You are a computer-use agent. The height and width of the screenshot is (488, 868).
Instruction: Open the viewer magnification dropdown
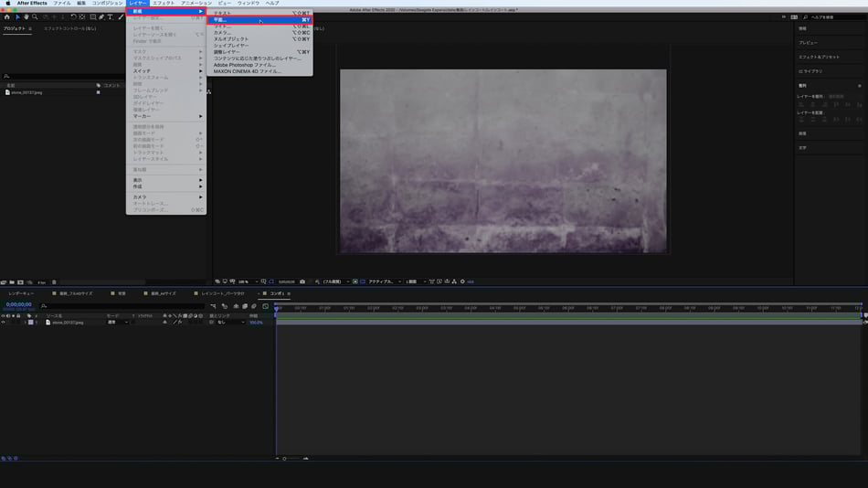pyautogui.click(x=245, y=281)
